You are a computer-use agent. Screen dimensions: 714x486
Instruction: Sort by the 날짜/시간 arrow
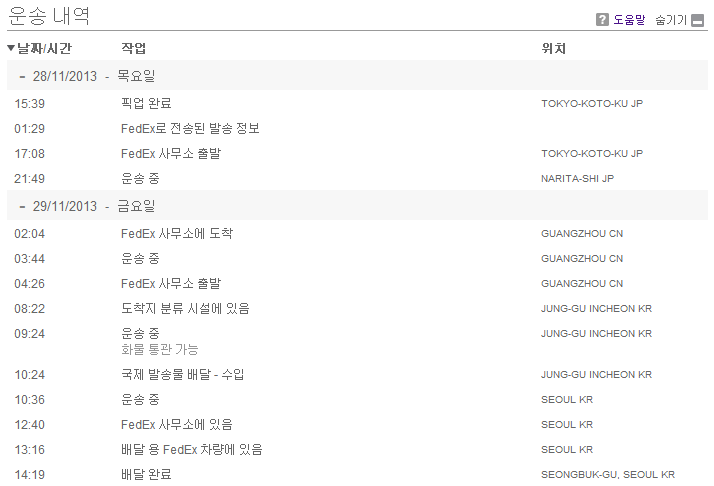tap(11, 47)
